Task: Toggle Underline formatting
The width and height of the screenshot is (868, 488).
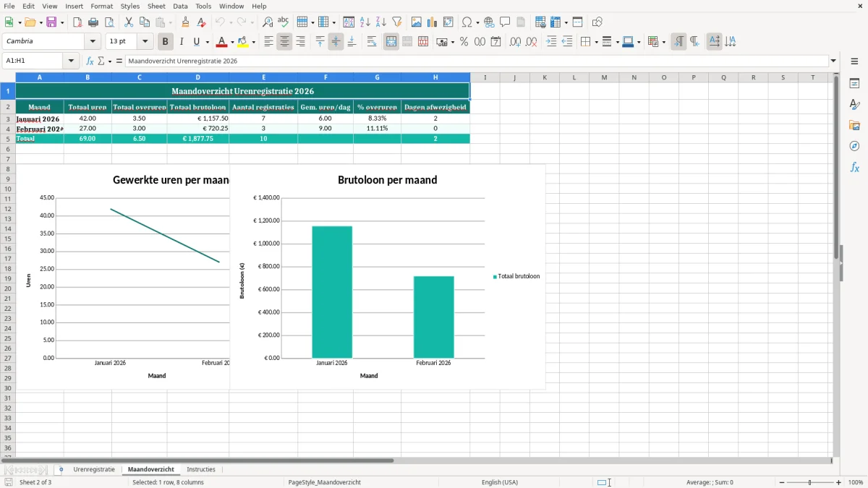Action: point(197,42)
